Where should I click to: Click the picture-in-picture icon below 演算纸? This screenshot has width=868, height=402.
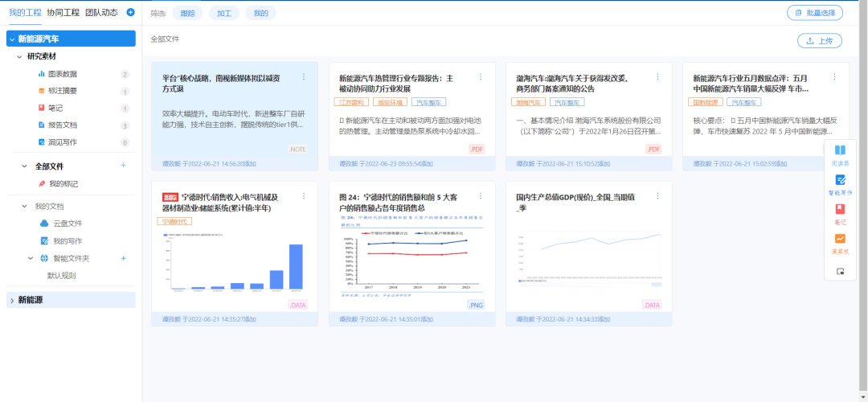840,271
